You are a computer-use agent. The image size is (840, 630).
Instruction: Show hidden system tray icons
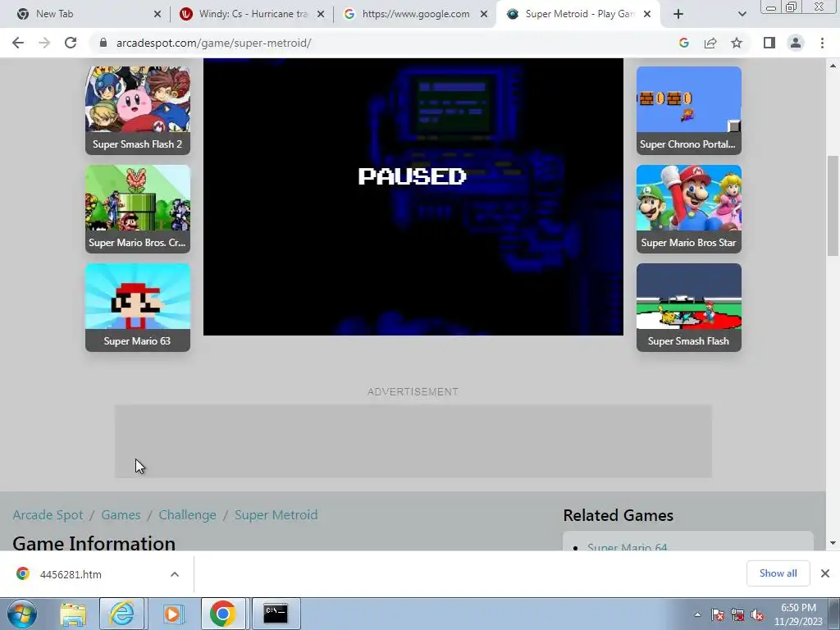click(697, 614)
